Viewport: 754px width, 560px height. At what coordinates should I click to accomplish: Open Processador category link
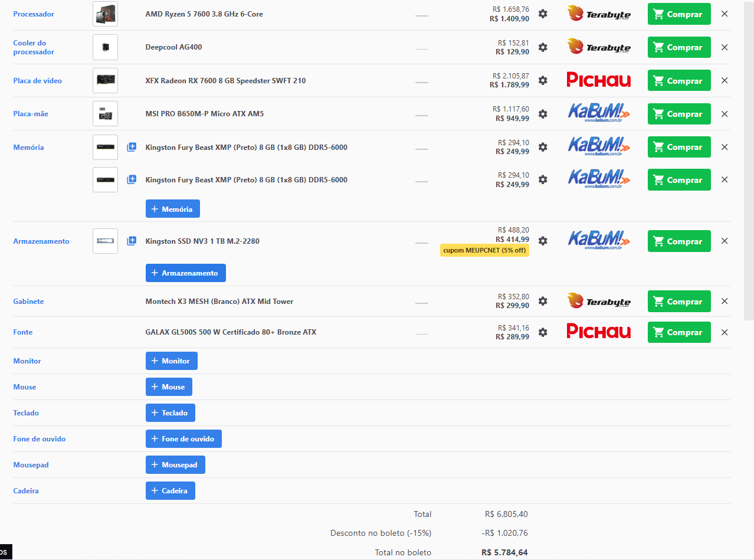click(34, 14)
